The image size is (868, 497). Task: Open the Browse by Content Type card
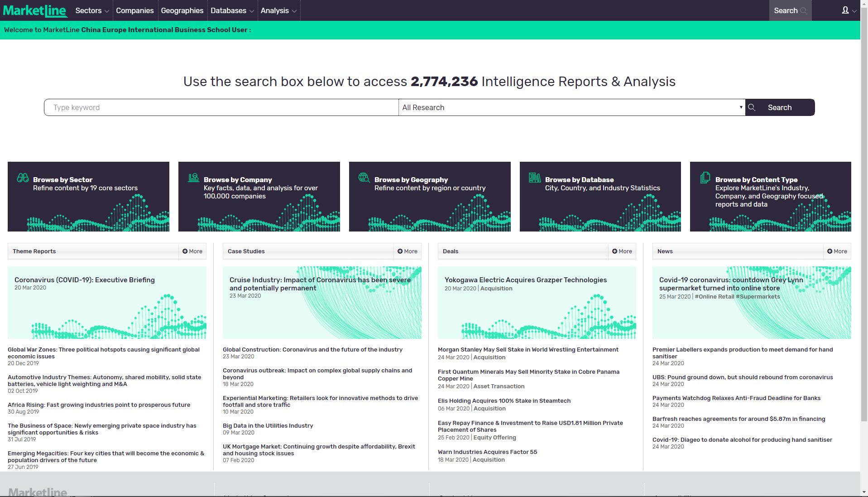coord(771,197)
